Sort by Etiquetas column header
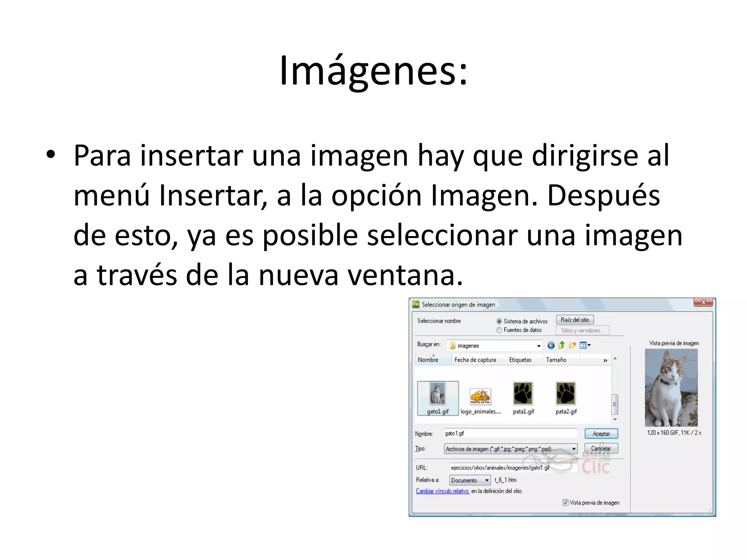The height and width of the screenshot is (560, 747). click(524, 360)
